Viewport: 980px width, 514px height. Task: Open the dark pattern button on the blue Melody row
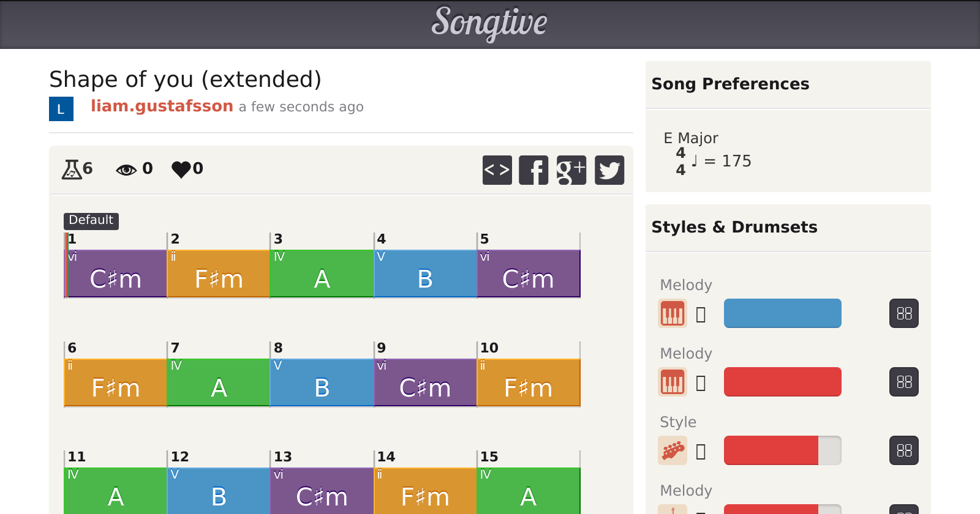[x=903, y=314]
